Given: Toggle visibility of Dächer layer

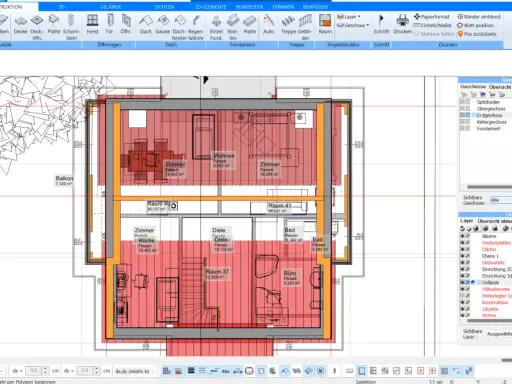Looking at the screenshot, I should coord(462,249).
